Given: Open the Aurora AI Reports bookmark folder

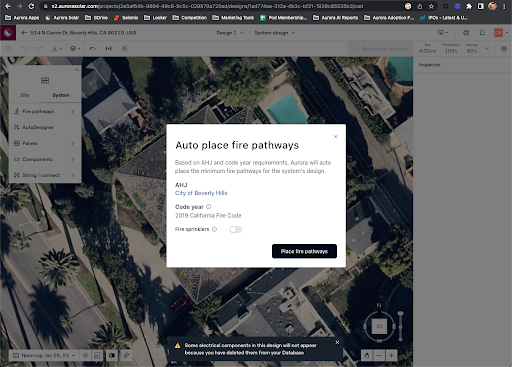Looking at the screenshot, I should click(335, 18).
